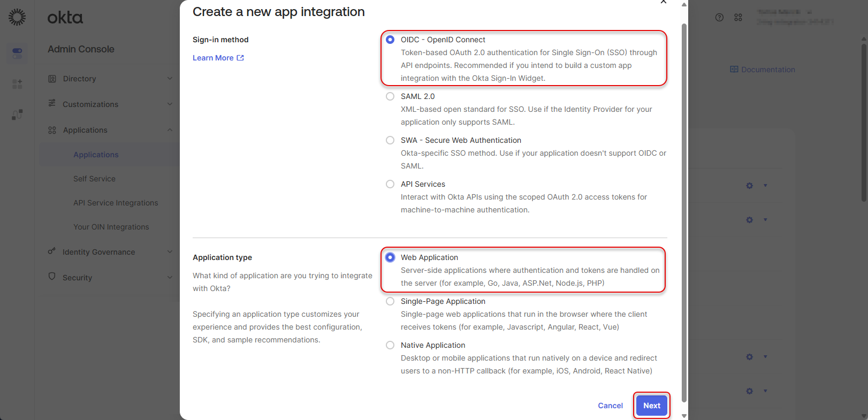Go to Self Service menu item

[x=94, y=179]
